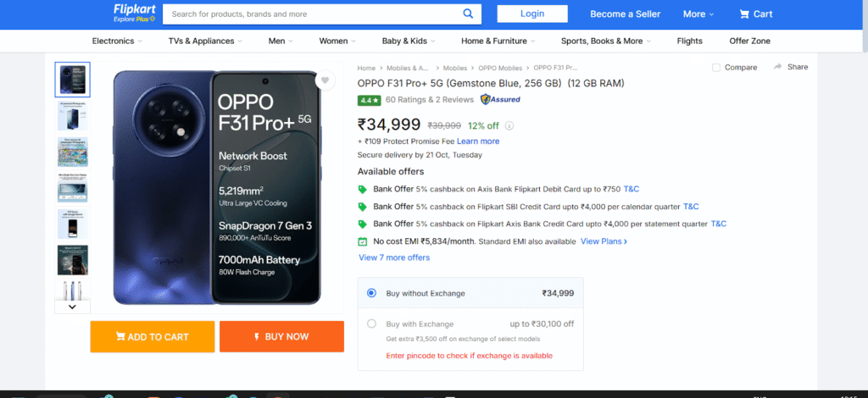This screenshot has height=398, width=868.
Task: Open the Offer Zone menu item
Action: (x=749, y=41)
